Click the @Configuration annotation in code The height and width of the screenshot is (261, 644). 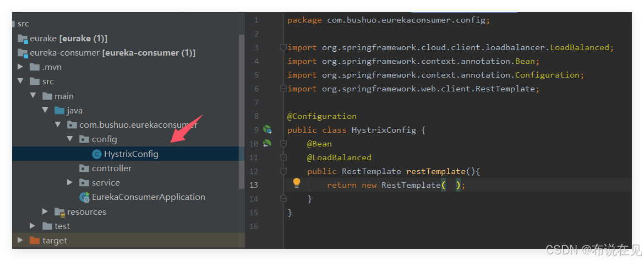click(321, 116)
